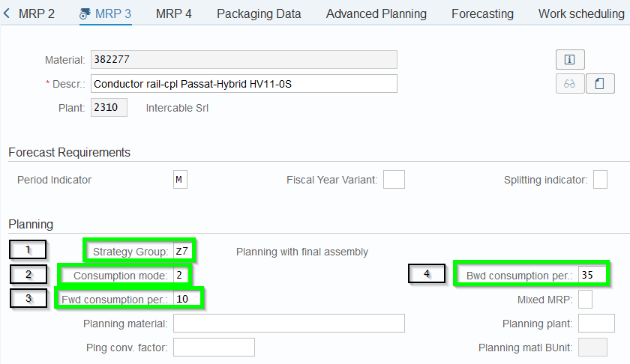
Task: Focus the Planning plant field
Action: coord(597,324)
